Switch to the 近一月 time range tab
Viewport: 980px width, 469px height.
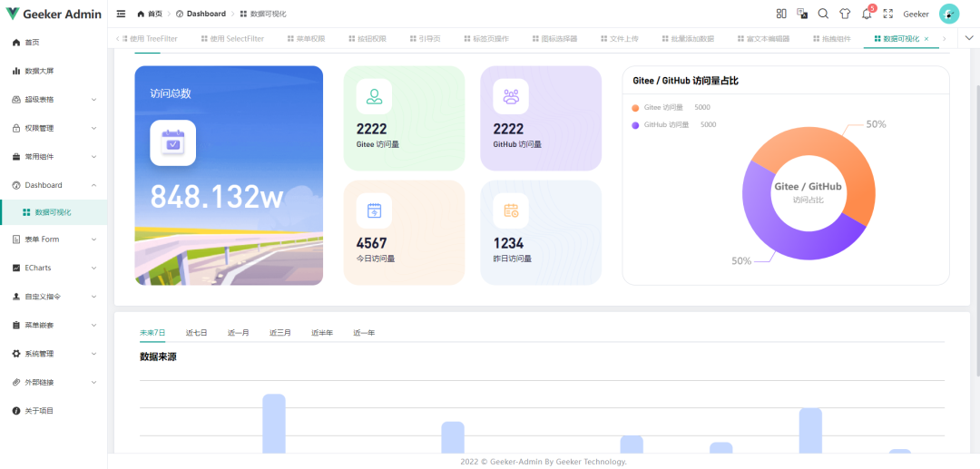239,333
